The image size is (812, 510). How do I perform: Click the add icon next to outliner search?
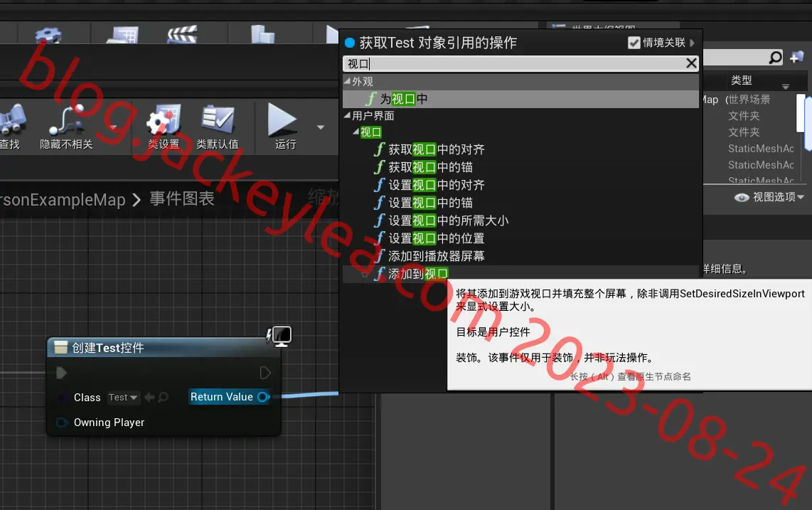[797, 57]
